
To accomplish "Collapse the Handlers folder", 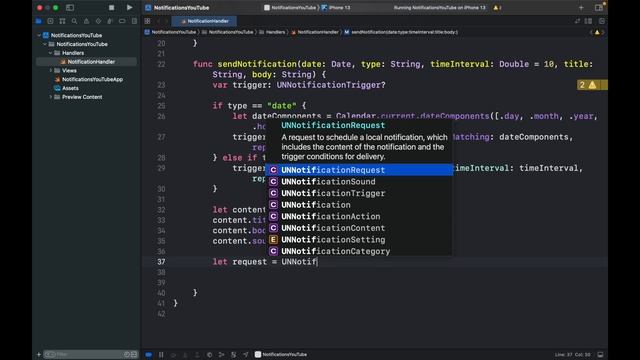I will click(x=51, y=53).
